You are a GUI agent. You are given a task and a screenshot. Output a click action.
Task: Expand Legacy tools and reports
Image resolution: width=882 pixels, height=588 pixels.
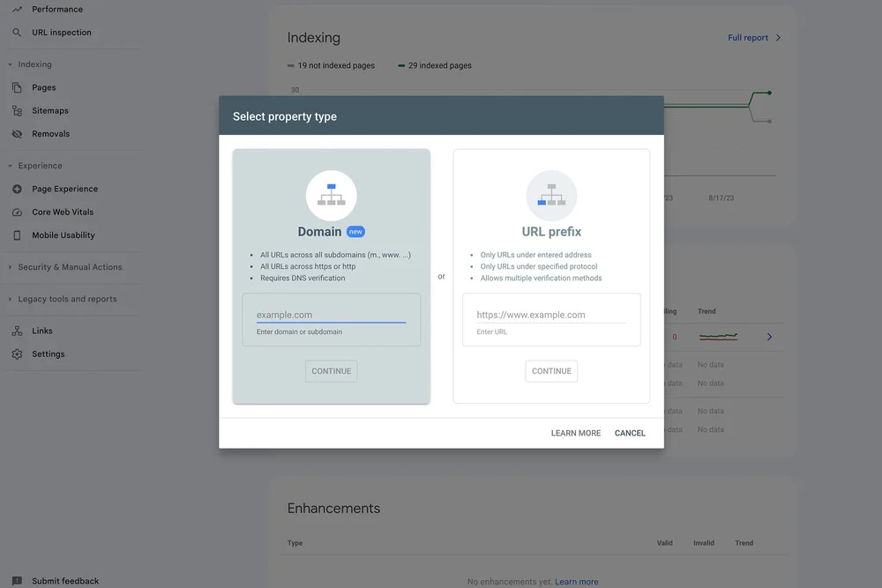[8, 298]
